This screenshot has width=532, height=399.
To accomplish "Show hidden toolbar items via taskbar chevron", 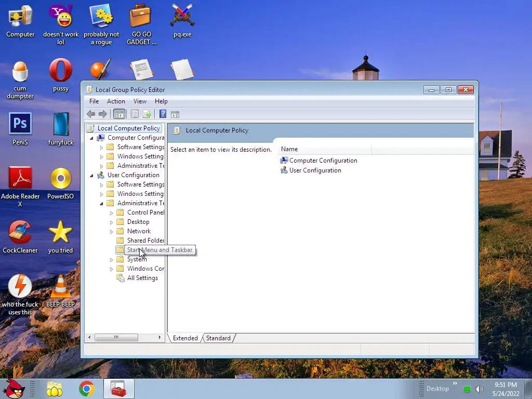I will tap(455, 383).
